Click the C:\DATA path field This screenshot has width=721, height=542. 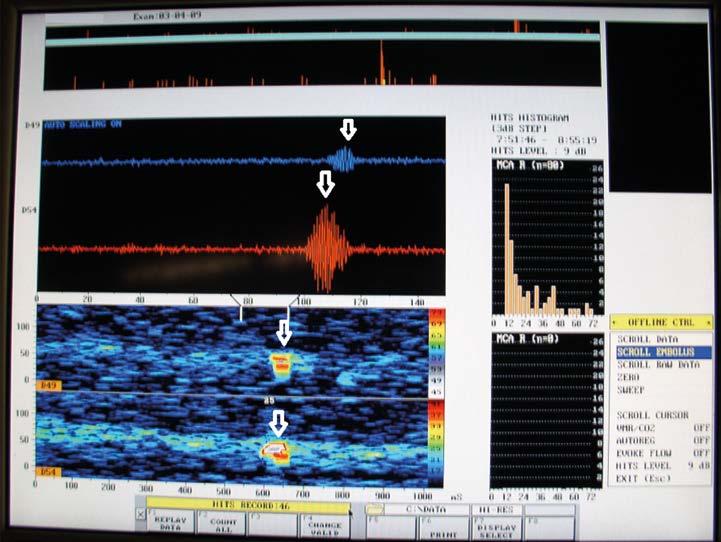[x=426, y=509]
